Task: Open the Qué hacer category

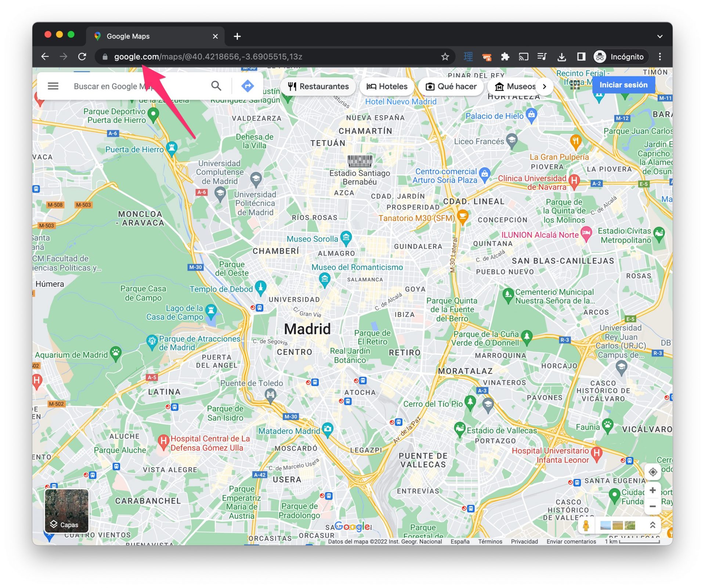Action: pyautogui.click(x=451, y=87)
